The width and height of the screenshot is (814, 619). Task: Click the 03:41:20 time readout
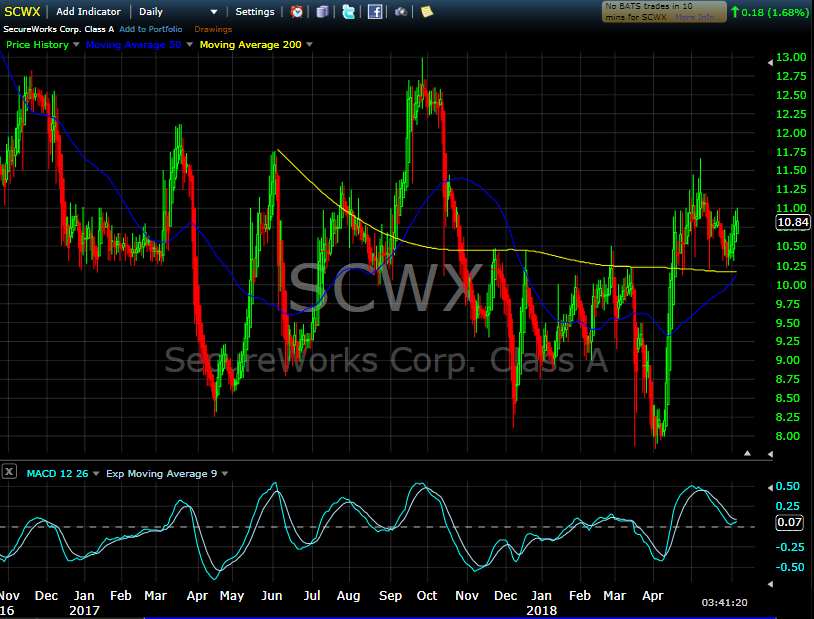725,602
